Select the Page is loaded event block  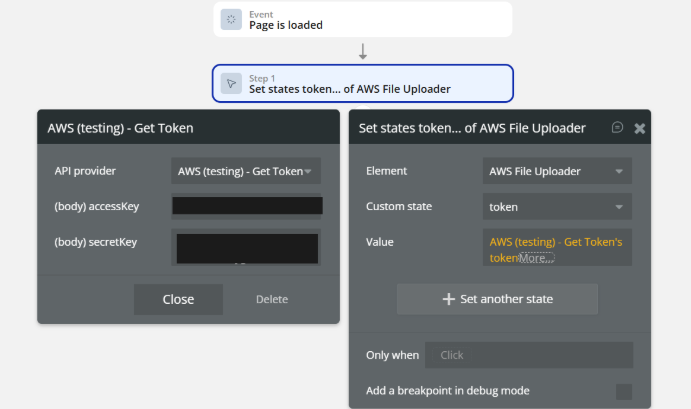pyautogui.click(x=362, y=19)
